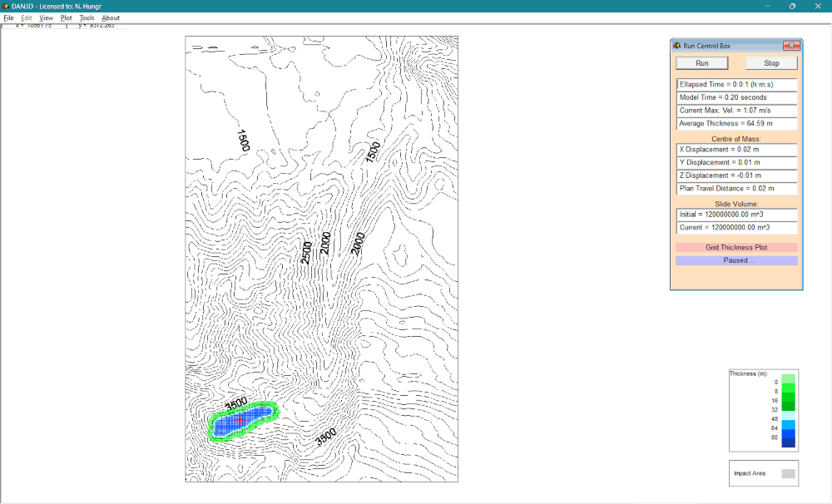Click the Stop button

pyautogui.click(x=771, y=63)
